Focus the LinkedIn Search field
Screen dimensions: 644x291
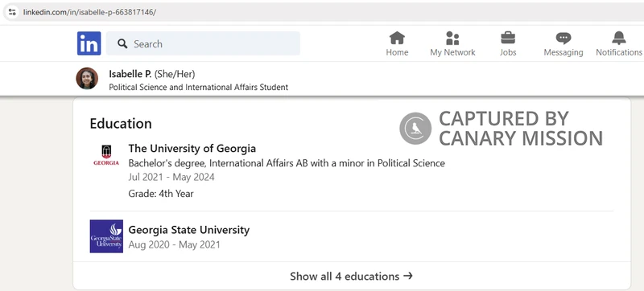click(203, 43)
